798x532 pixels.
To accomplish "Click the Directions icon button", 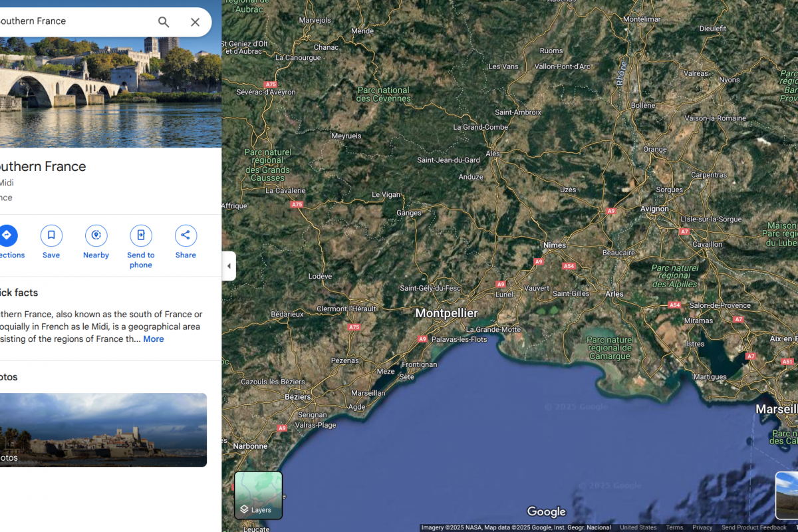I will pyautogui.click(x=7, y=235).
